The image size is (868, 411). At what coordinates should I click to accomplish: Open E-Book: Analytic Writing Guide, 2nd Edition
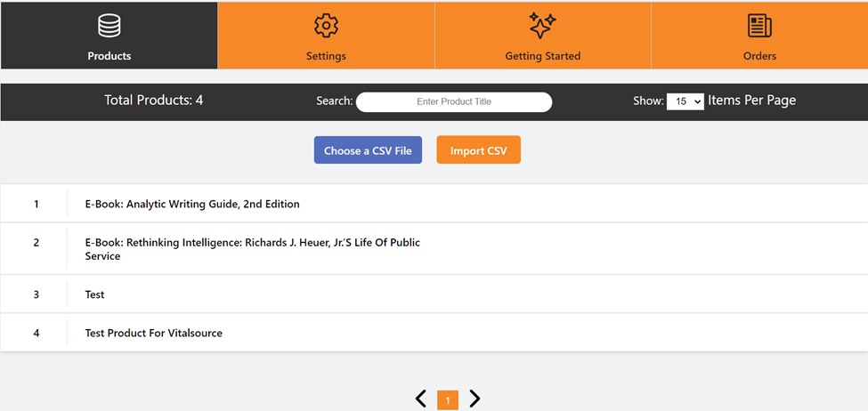(192, 204)
